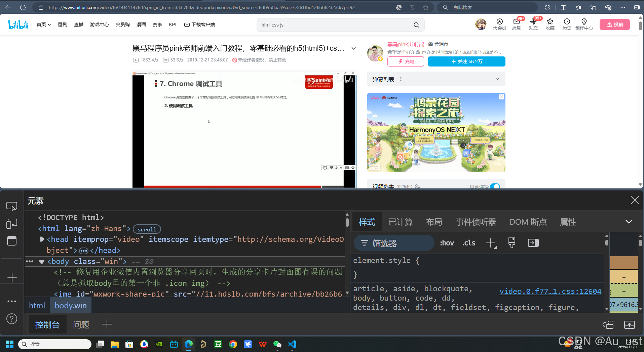Image resolution: width=644 pixels, height=352 pixels.
Task: Open user avatar profile
Action: coord(481,24)
